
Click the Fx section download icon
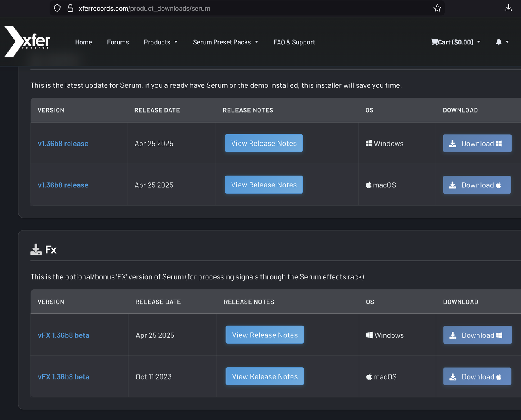[x=36, y=249]
